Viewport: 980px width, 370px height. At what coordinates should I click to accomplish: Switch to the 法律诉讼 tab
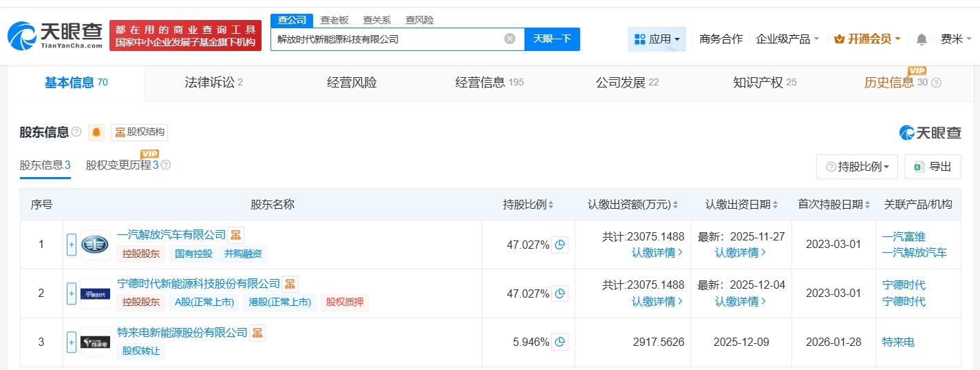(213, 83)
